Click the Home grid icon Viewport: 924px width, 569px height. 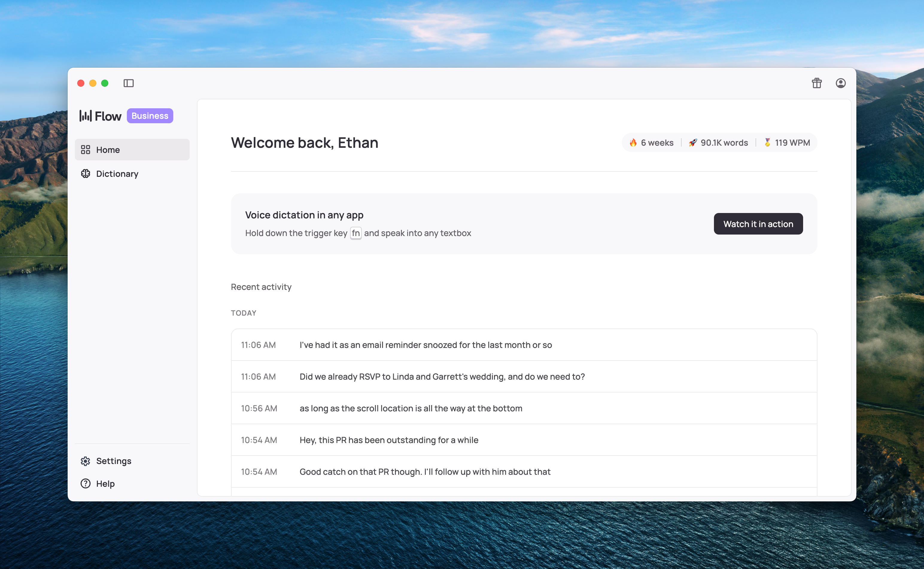(86, 150)
